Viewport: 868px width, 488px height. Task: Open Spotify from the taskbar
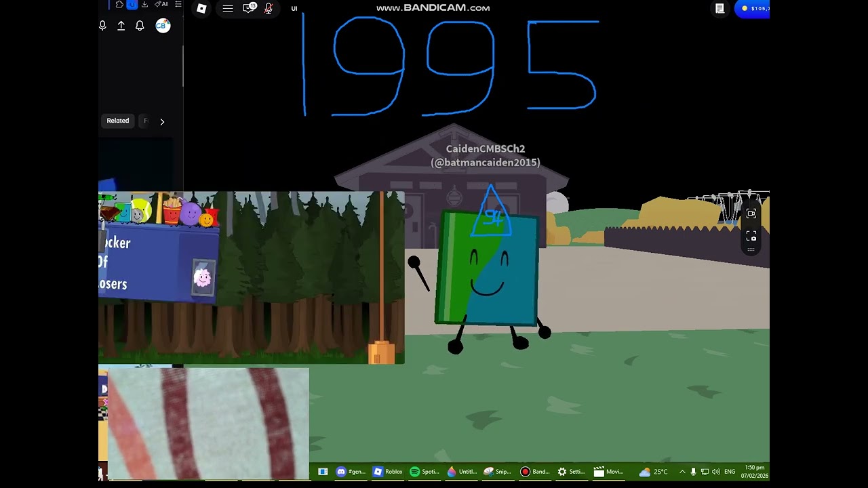click(x=425, y=472)
